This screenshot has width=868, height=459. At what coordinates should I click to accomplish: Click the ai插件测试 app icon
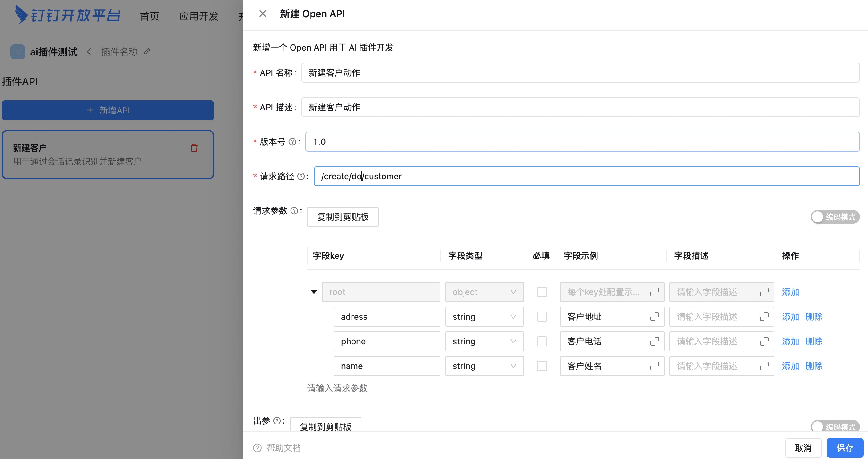click(18, 52)
